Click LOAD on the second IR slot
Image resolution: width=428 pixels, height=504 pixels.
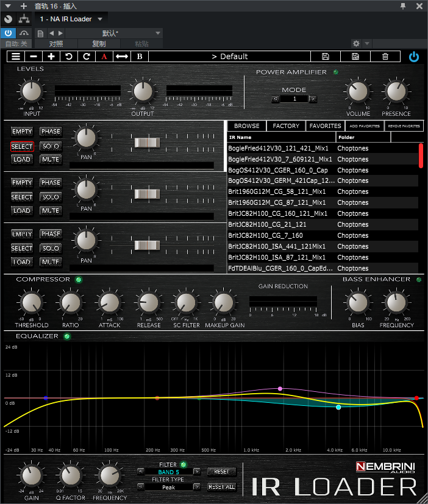(x=22, y=210)
